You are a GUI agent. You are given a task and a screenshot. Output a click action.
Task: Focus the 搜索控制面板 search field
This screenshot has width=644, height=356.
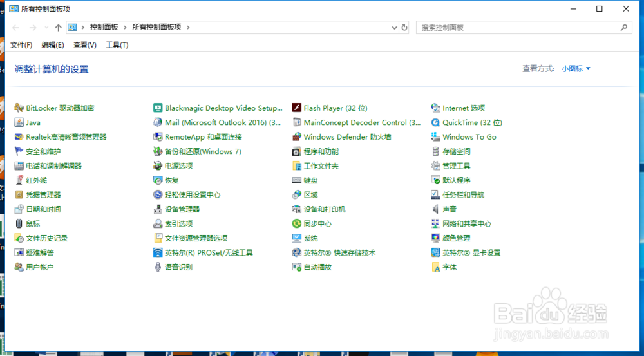click(x=524, y=28)
